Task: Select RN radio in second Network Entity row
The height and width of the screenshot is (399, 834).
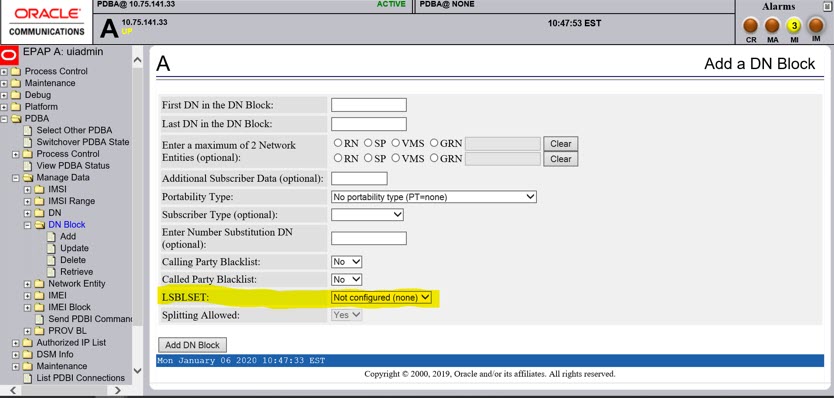Action: [338, 158]
